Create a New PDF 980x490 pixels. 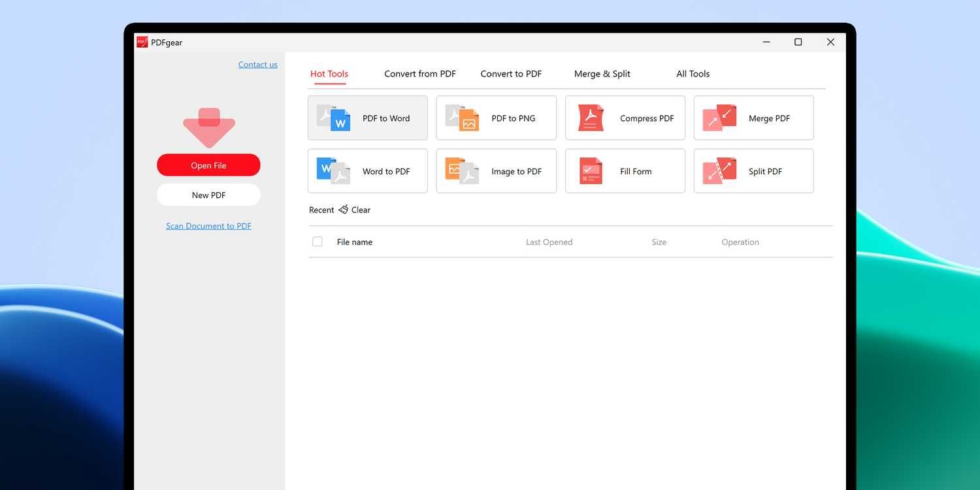[x=208, y=195]
